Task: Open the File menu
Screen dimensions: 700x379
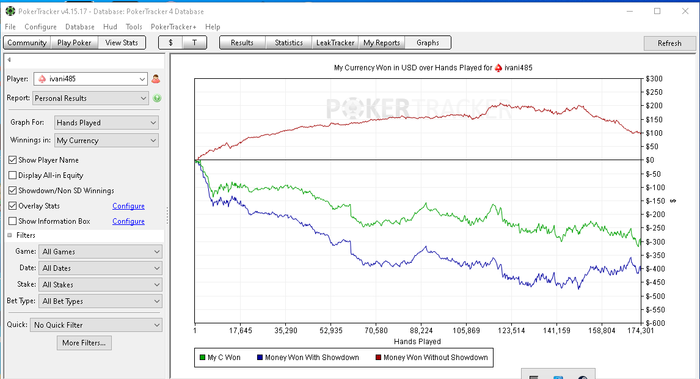Action: pyautogui.click(x=10, y=27)
